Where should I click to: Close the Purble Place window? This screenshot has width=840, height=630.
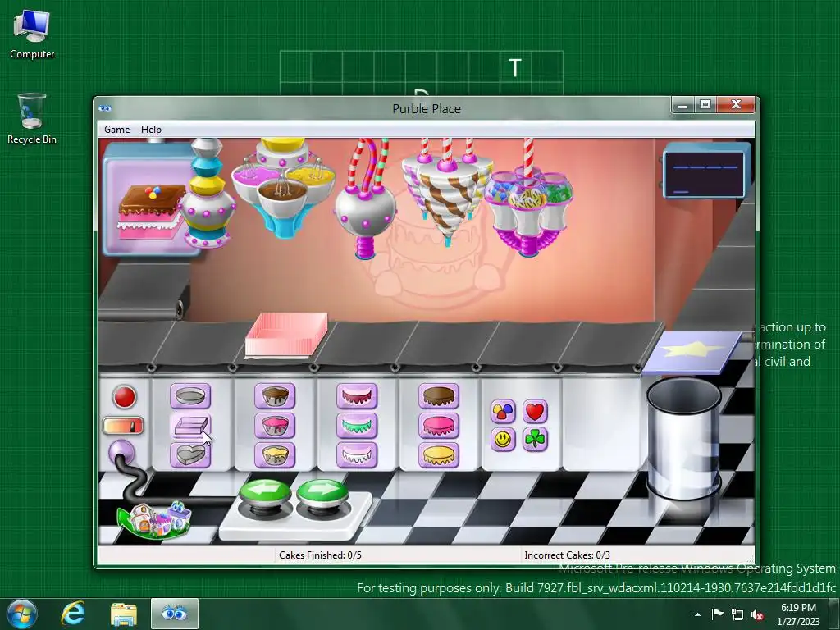coord(737,105)
